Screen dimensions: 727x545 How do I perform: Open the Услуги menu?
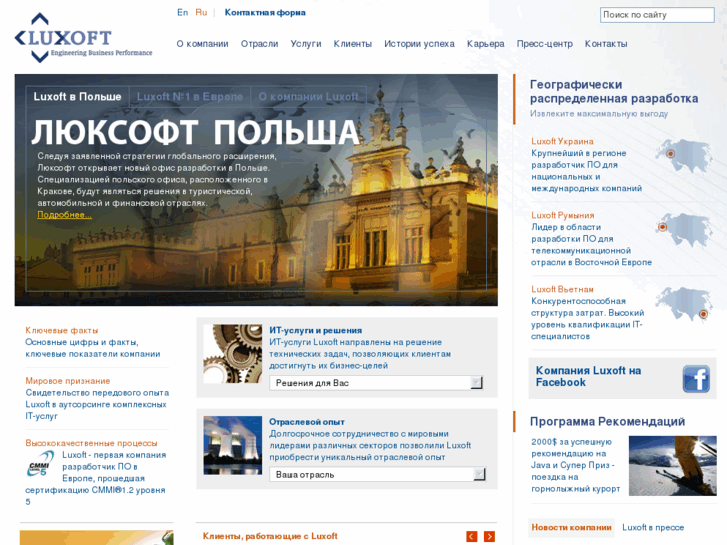tap(306, 44)
